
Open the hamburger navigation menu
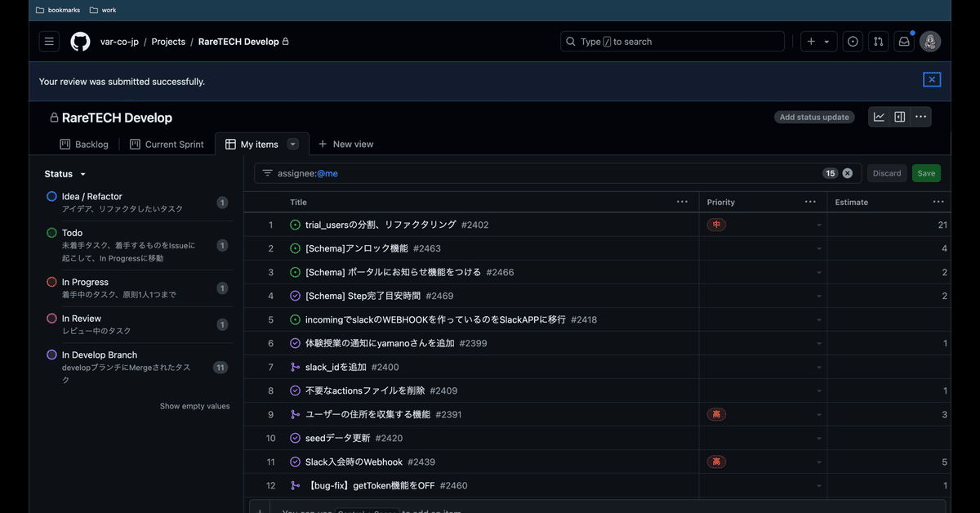click(49, 42)
